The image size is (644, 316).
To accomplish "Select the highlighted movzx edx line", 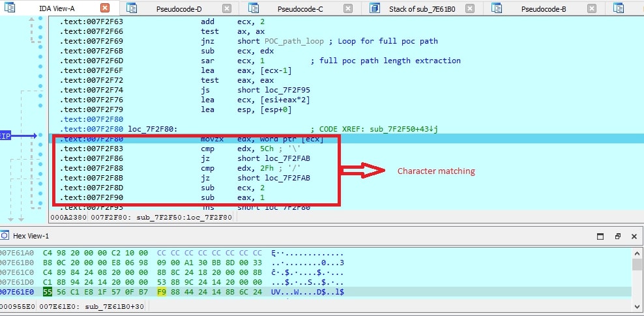I will pos(346,139).
